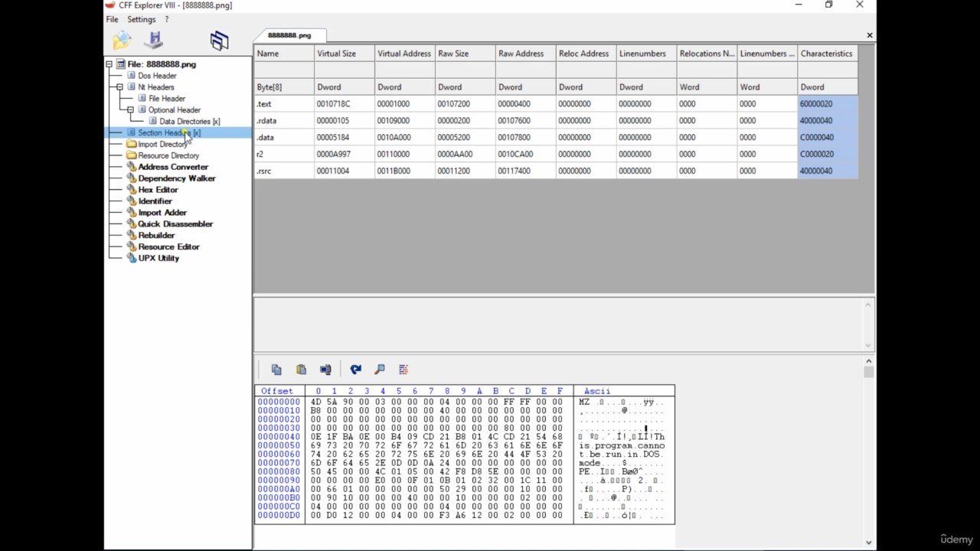This screenshot has width=980, height=551.
Task: Open the Settings menu
Action: (x=141, y=19)
